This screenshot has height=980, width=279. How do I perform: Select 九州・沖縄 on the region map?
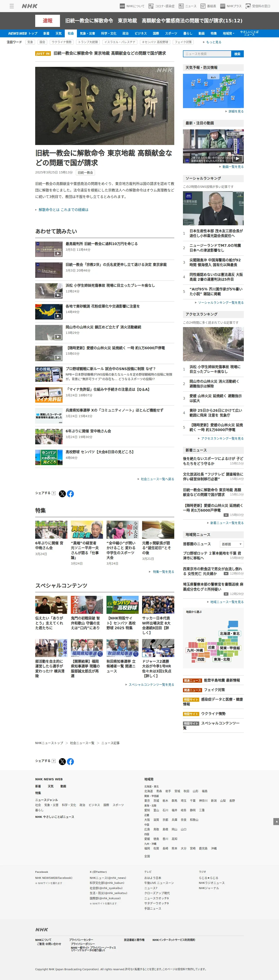194,650
